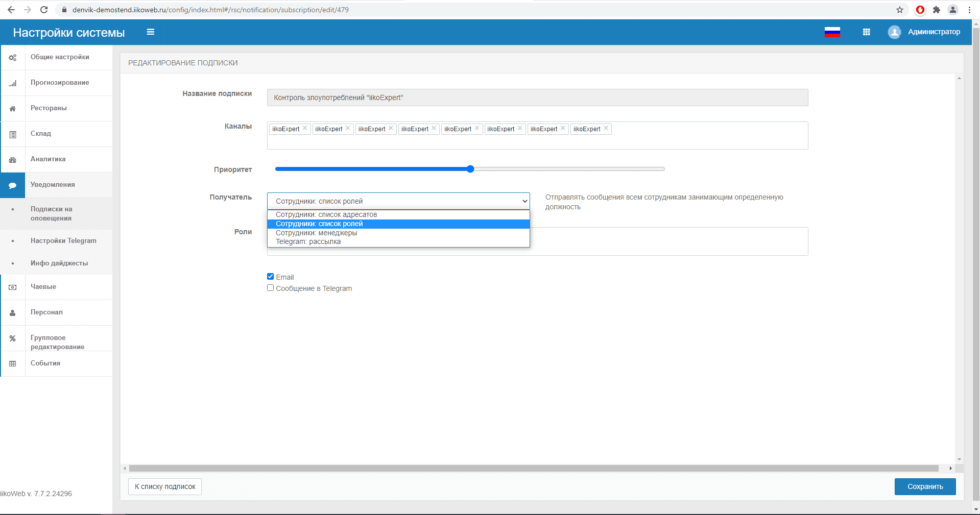Open the Групповое редактирование menu section
The height and width of the screenshot is (515, 980).
click(x=57, y=342)
